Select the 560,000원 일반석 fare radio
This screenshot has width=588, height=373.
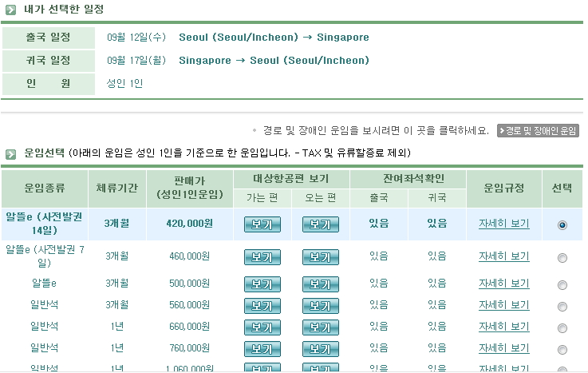tap(562, 306)
